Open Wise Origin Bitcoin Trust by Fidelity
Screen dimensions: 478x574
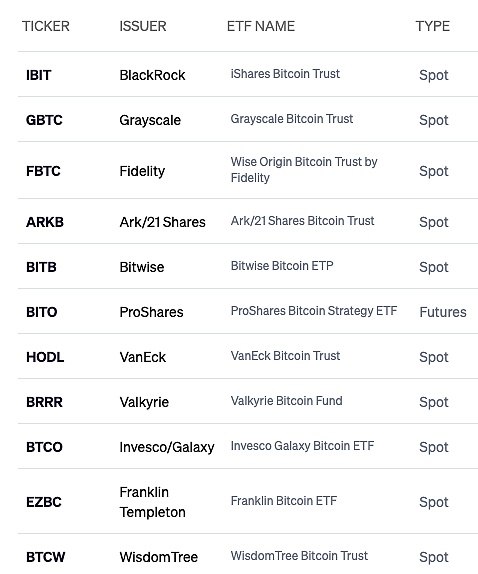(x=304, y=170)
